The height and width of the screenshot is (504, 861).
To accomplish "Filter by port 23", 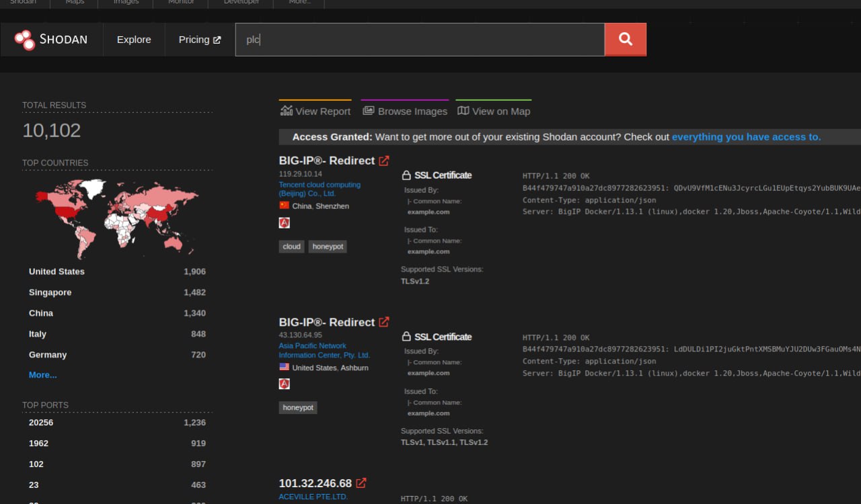I will point(34,485).
